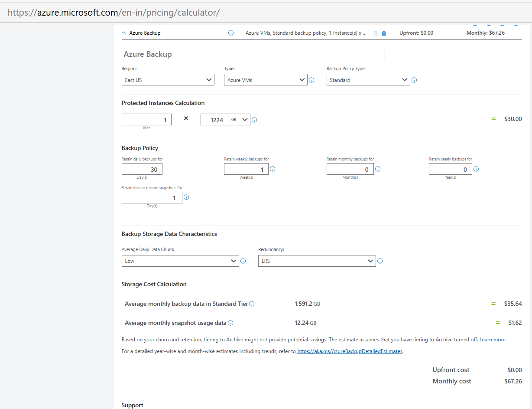Click the browser address bar URL
532x409 pixels.
tap(114, 13)
